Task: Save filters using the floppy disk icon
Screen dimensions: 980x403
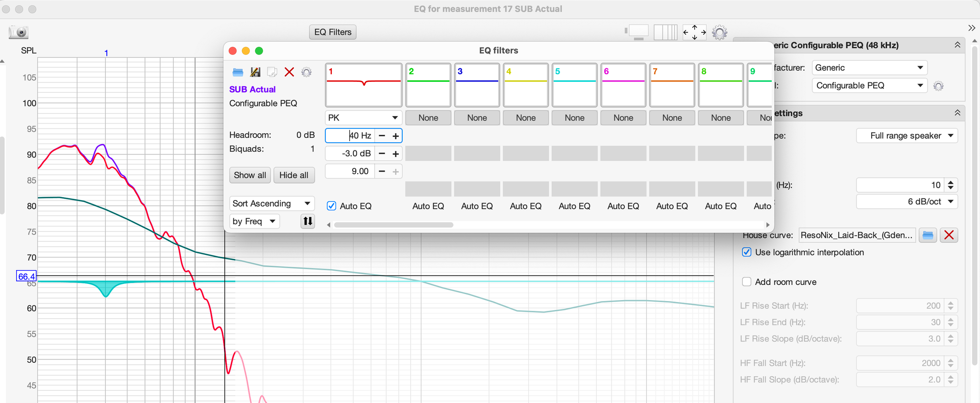Action: point(255,72)
